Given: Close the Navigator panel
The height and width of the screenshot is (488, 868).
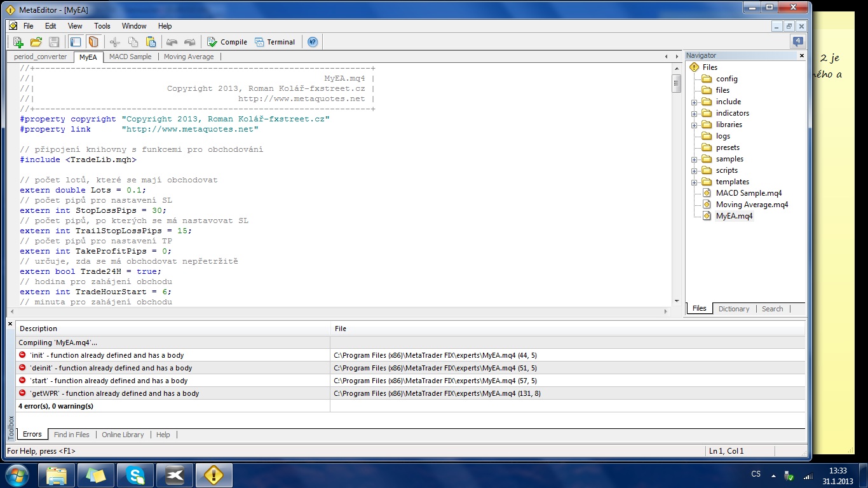Looking at the screenshot, I should (x=801, y=56).
